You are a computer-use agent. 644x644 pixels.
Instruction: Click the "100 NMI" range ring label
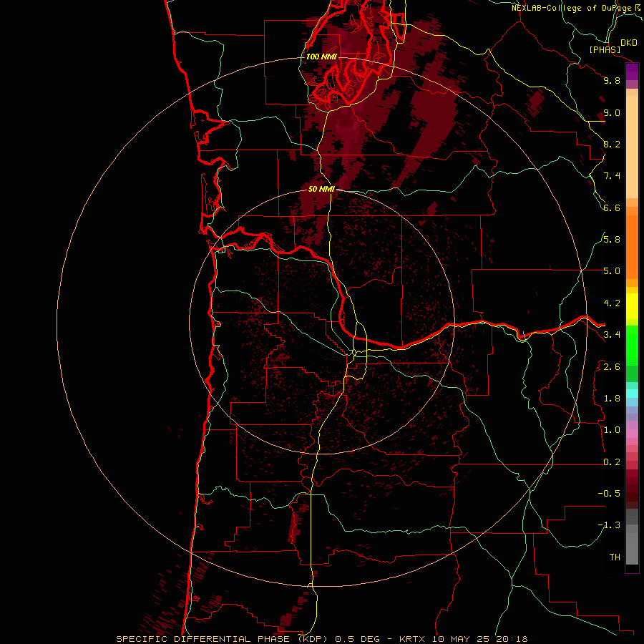[x=321, y=57]
